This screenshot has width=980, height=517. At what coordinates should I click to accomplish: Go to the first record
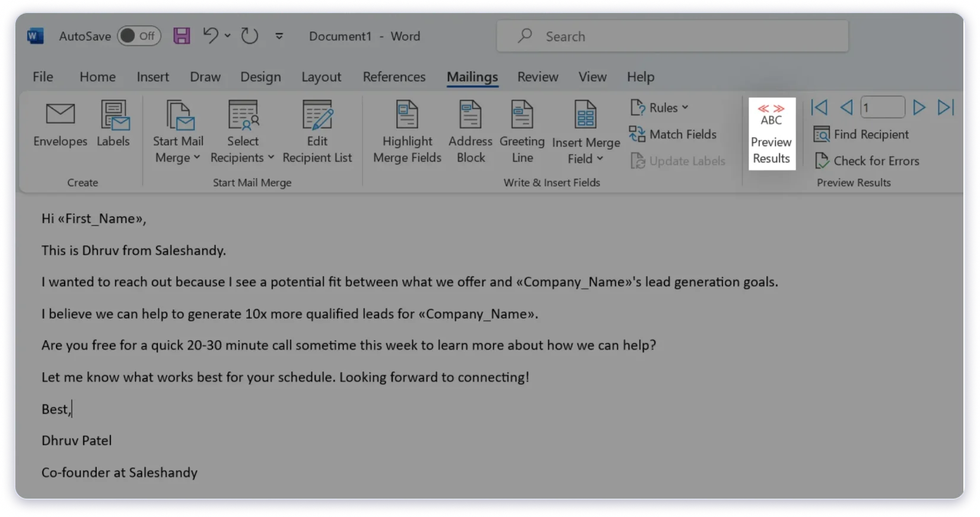(819, 107)
